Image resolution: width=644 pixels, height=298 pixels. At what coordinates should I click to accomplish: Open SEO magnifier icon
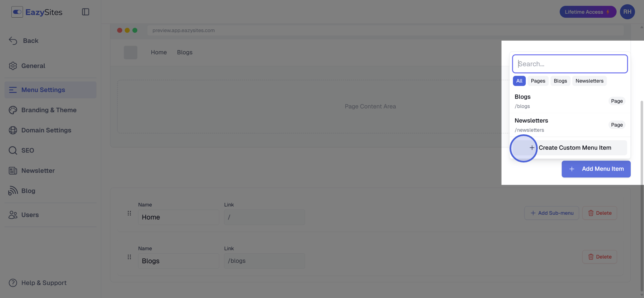13,150
